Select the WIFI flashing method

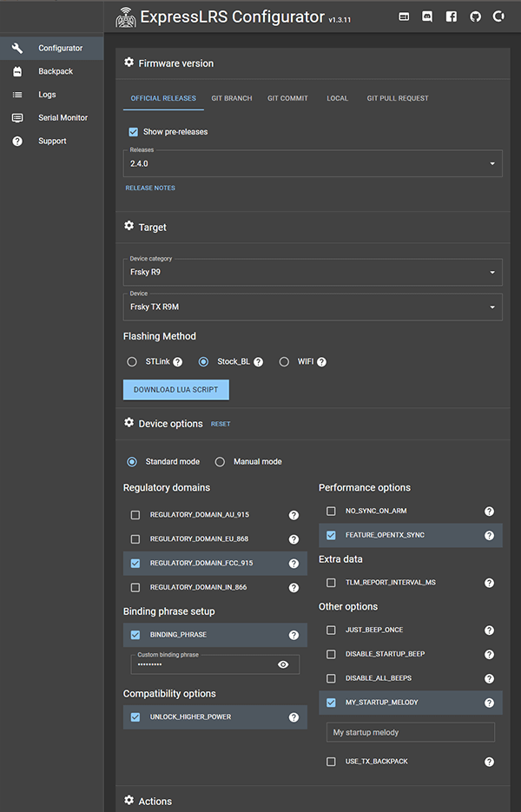[x=284, y=362]
